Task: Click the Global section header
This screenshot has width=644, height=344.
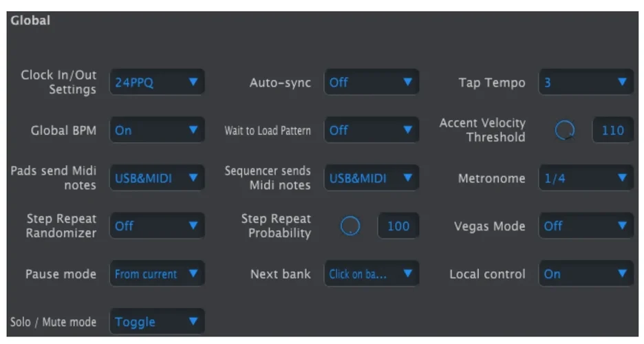Action: pyautogui.click(x=30, y=21)
